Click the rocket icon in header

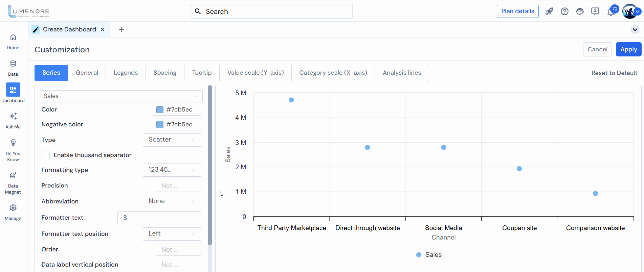tap(549, 11)
